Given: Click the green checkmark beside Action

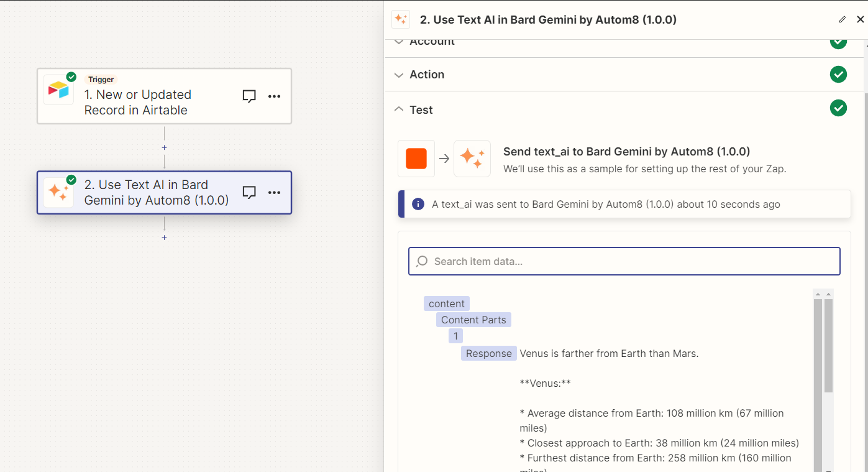Looking at the screenshot, I should [838, 74].
